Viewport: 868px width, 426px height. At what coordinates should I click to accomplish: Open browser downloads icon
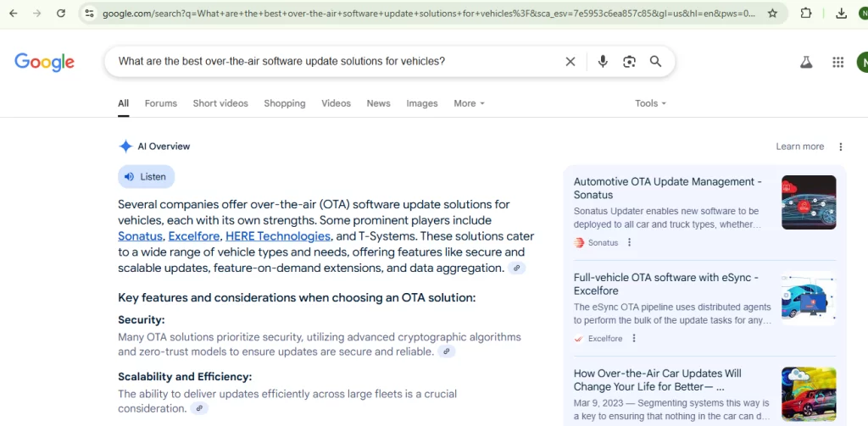click(841, 14)
